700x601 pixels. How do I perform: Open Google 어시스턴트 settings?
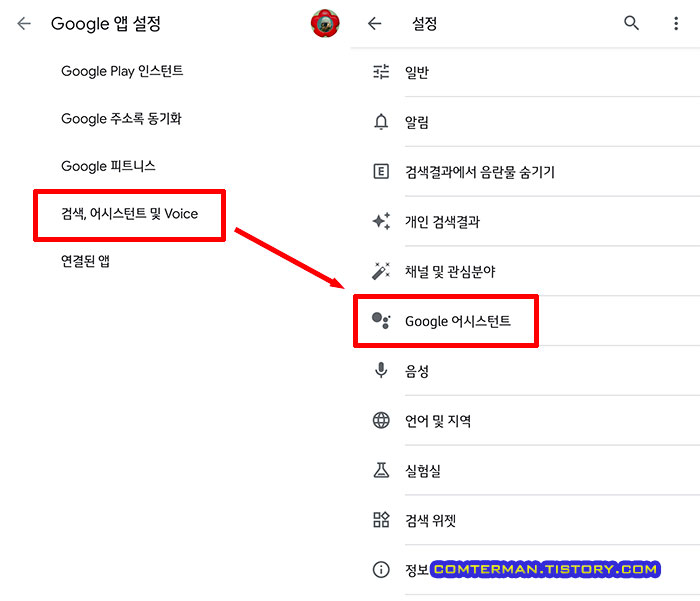(x=525, y=321)
